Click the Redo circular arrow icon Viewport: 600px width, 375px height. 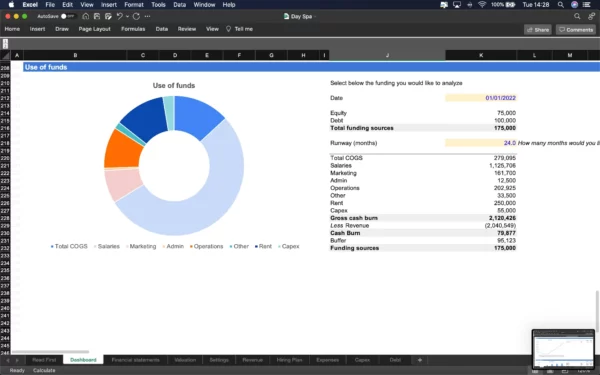(x=136, y=16)
